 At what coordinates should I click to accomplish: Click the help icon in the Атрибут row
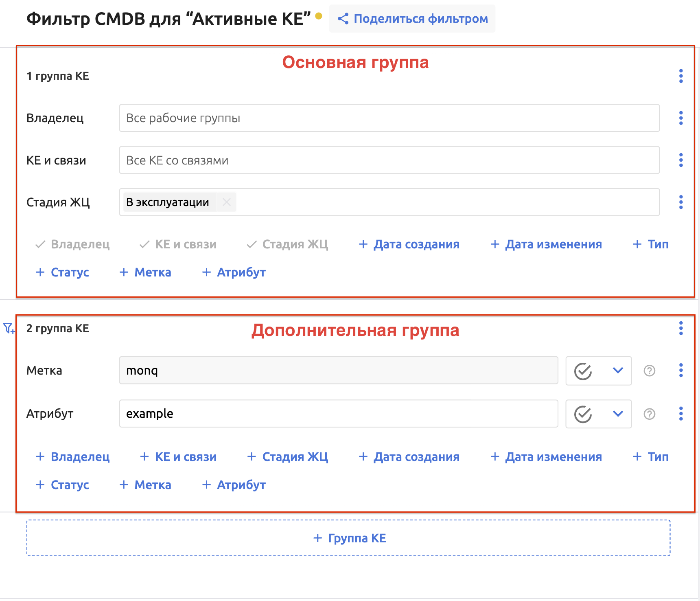(x=649, y=414)
